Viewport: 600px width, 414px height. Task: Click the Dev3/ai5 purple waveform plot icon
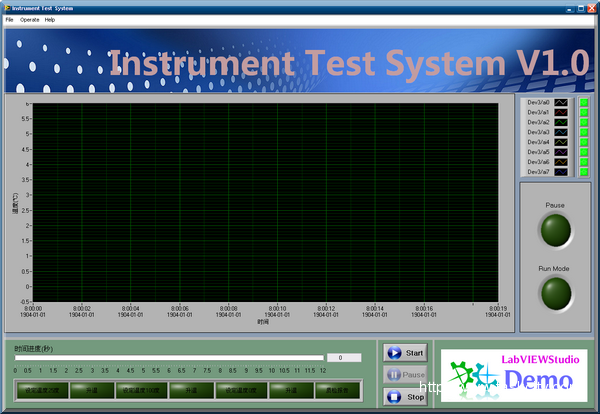coord(561,152)
